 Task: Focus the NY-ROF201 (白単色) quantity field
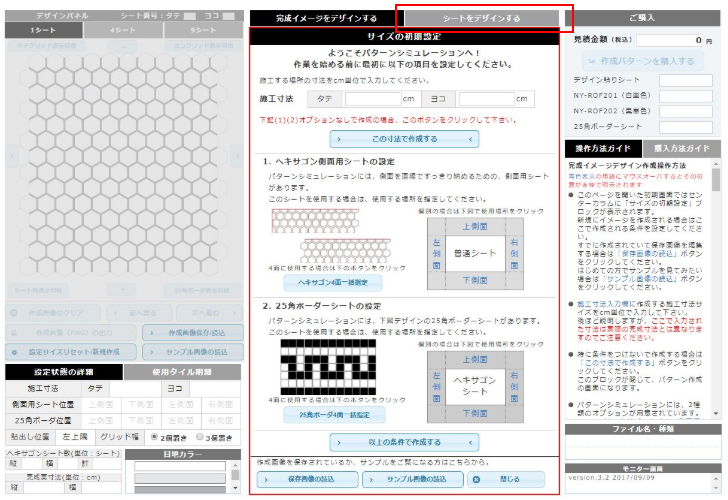(x=686, y=96)
